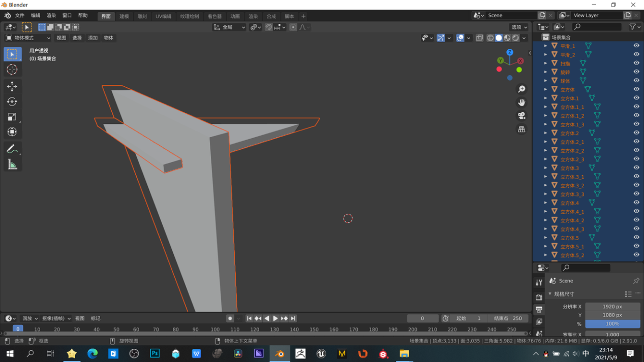Open the 添加 menu in viewport header
This screenshot has height=362, width=644.
(x=93, y=38)
